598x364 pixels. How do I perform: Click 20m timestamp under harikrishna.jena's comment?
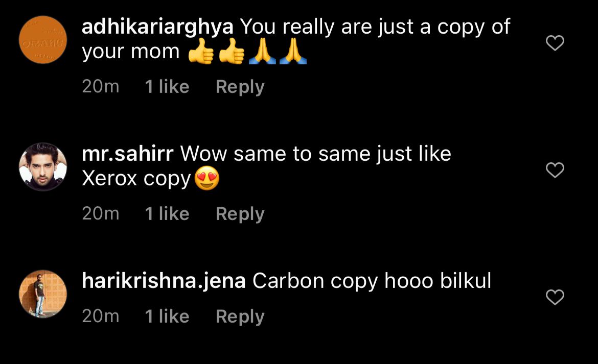click(x=100, y=317)
